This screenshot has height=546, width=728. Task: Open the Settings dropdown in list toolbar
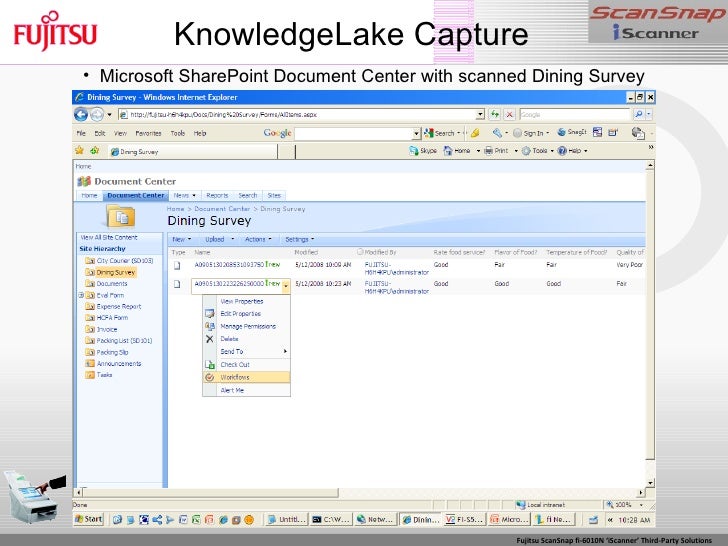coord(299,239)
